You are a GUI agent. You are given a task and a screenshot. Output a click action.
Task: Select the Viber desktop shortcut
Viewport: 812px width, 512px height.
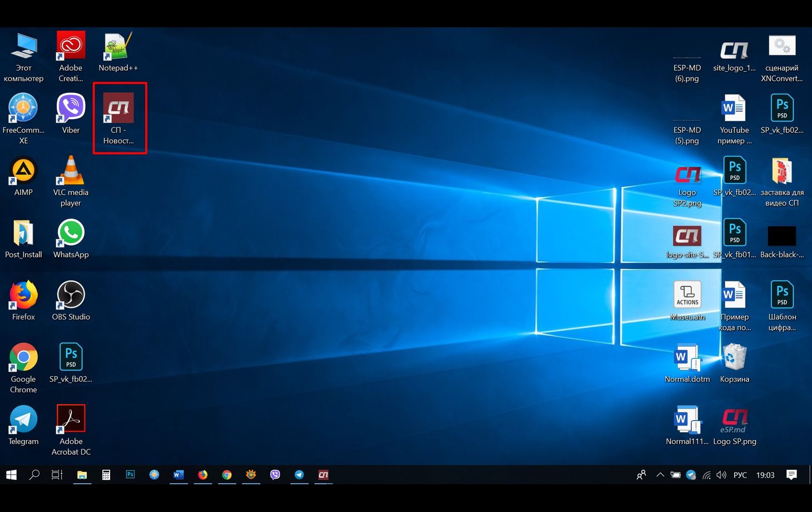coord(71,115)
